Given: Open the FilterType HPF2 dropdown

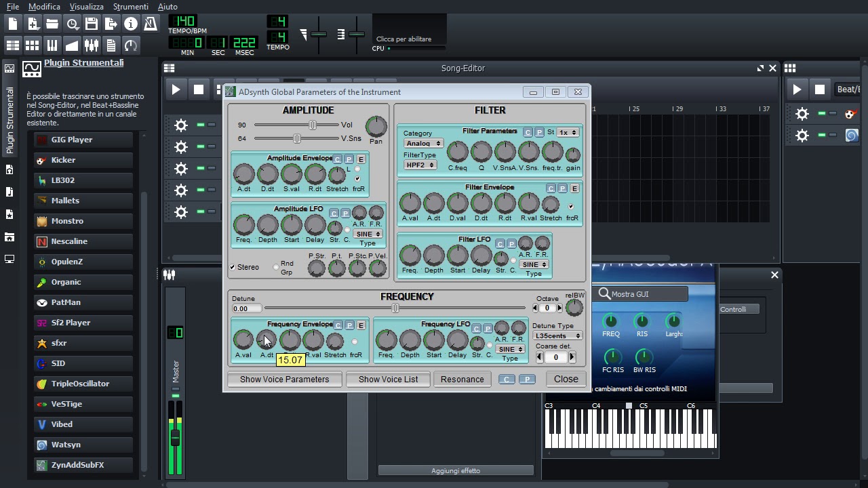Looking at the screenshot, I should tap(420, 165).
